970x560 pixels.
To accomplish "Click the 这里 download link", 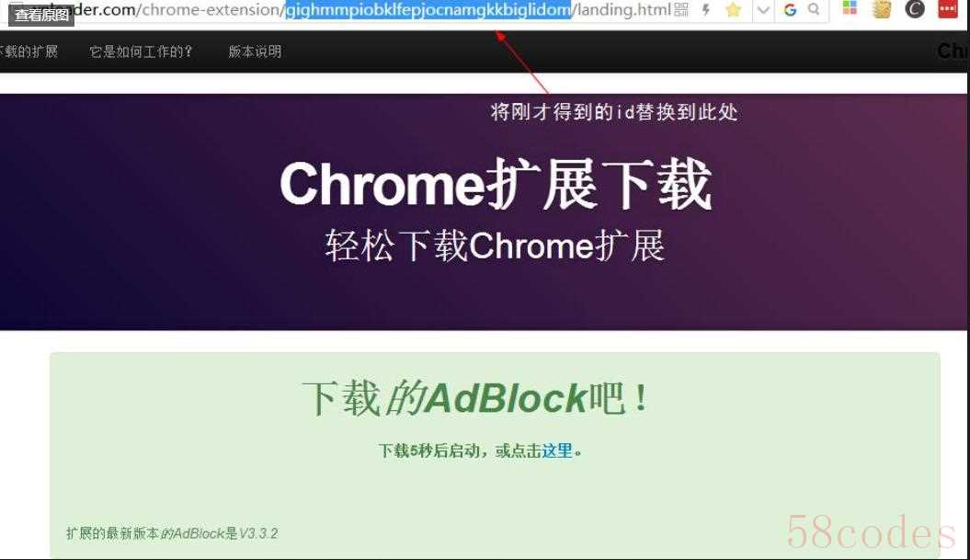I will 557,451.
